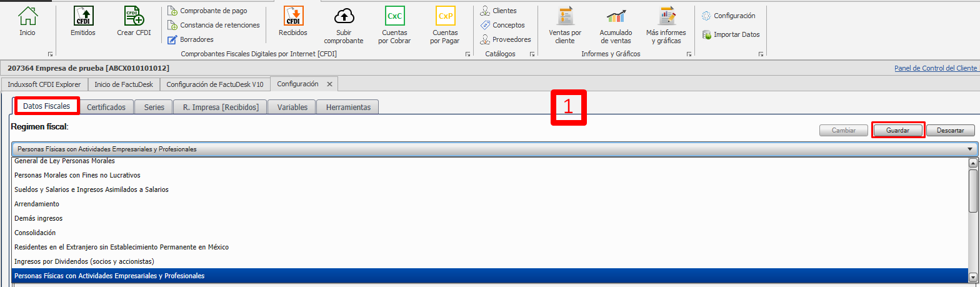Close the Configuración tab
The image size is (980, 287).
point(330,84)
